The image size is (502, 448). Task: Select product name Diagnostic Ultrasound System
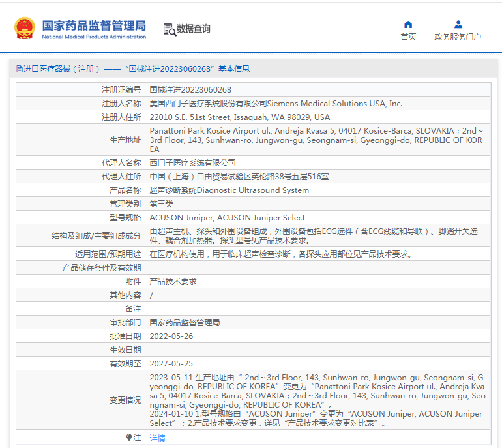click(x=317, y=190)
